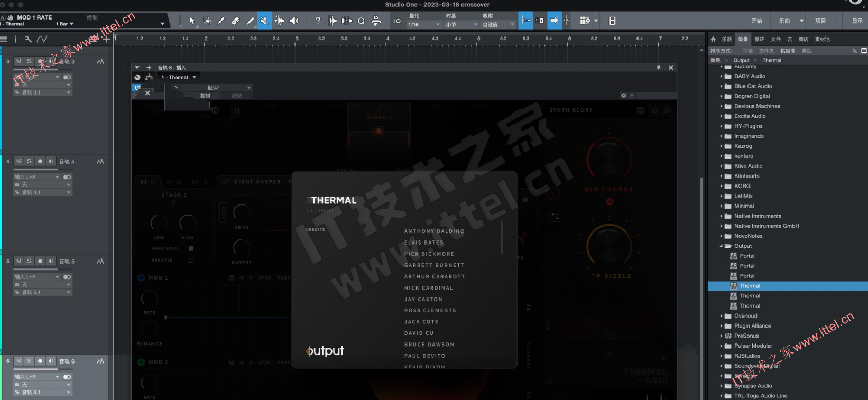
Task: Sort the browser by 文件夹
Action: tap(767, 51)
